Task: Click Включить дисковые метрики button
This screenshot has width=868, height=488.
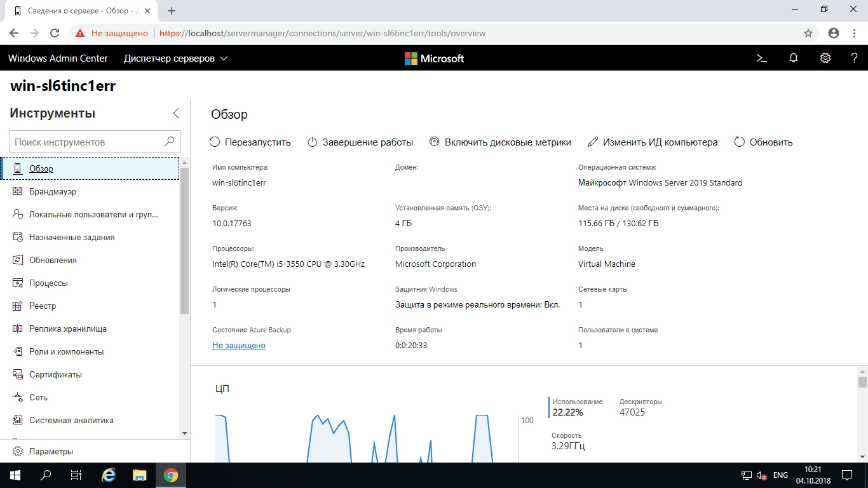Action: click(x=500, y=142)
